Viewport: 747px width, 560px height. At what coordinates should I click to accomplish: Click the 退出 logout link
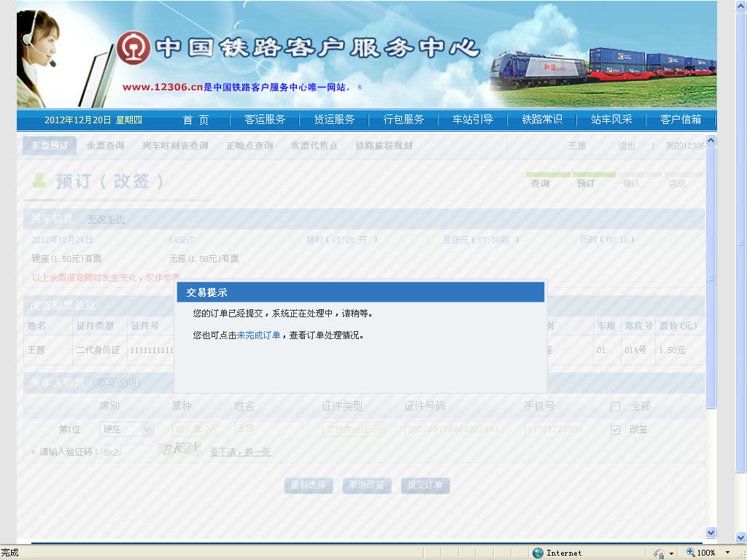[x=627, y=146]
